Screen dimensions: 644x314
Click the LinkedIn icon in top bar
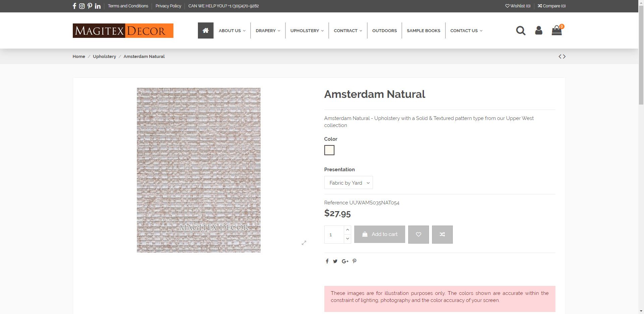point(98,6)
